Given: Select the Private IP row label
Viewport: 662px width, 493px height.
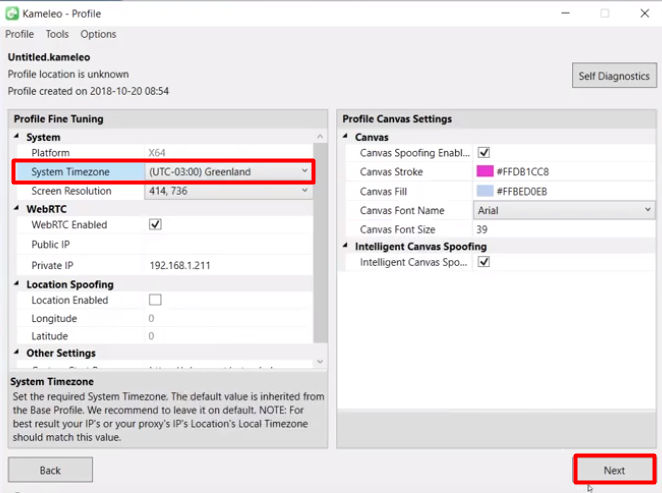Looking at the screenshot, I should pos(52,265).
